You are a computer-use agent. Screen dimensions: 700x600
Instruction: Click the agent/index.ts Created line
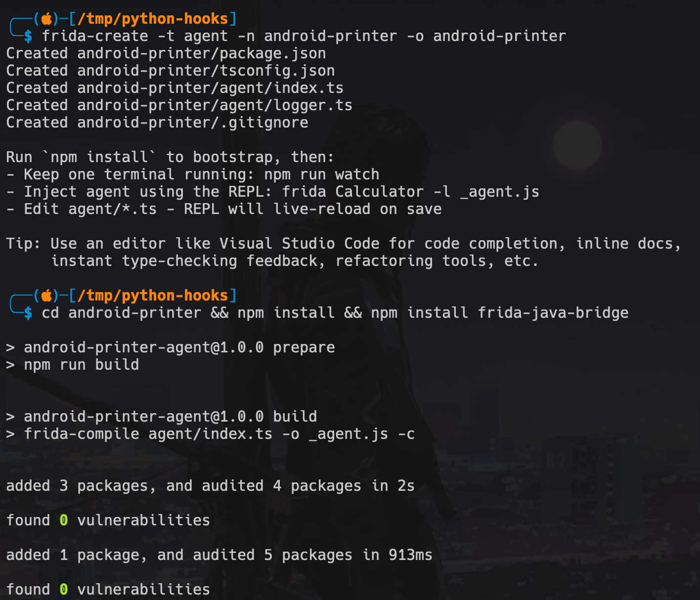pyautogui.click(x=175, y=88)
